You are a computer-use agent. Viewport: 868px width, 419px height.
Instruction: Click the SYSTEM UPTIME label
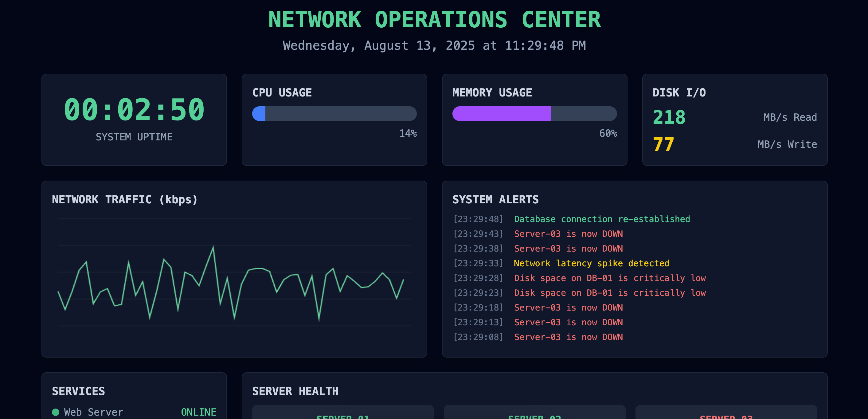point(134,137)
